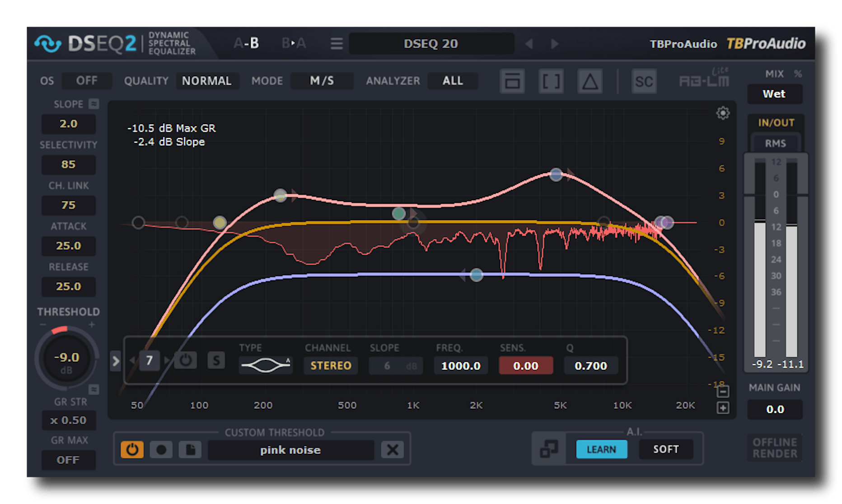Click the RELEASE value 25.0
Screen dimensions: 842x504
click(68, 286)
